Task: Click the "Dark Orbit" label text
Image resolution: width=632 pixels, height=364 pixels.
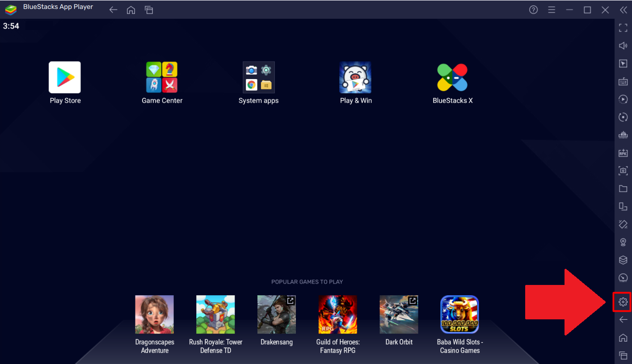Action: (x=399, y=342)
